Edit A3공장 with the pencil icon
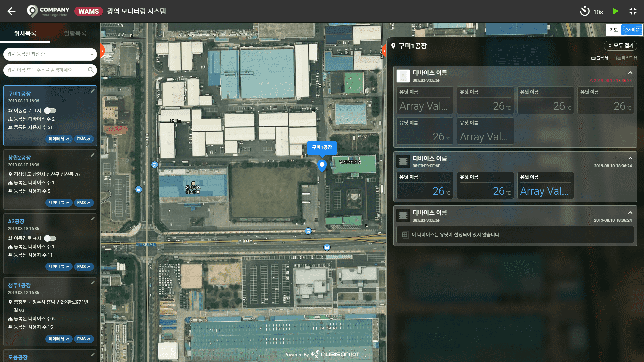The image size is (644, 362). 93,219
